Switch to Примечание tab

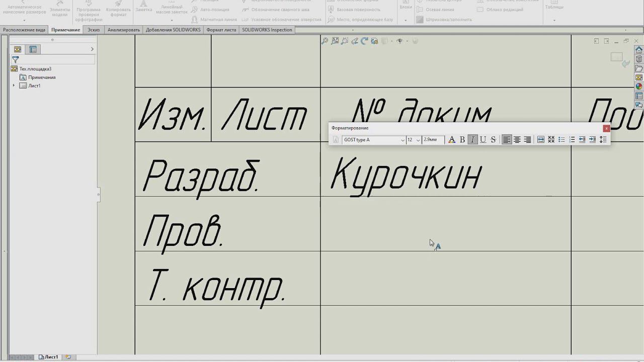[x=65, y=30]
